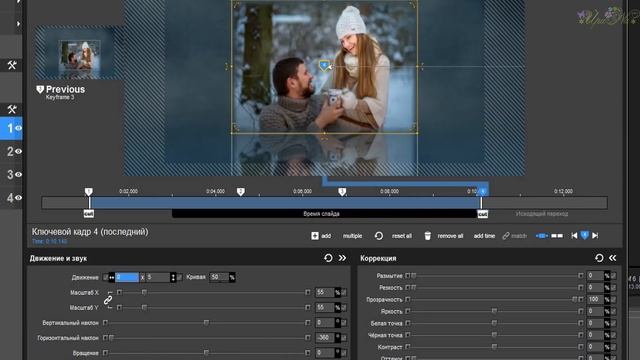Toggle visibility eye of layer 2
The width and height of the screenshot is (640, 360).
18,151
